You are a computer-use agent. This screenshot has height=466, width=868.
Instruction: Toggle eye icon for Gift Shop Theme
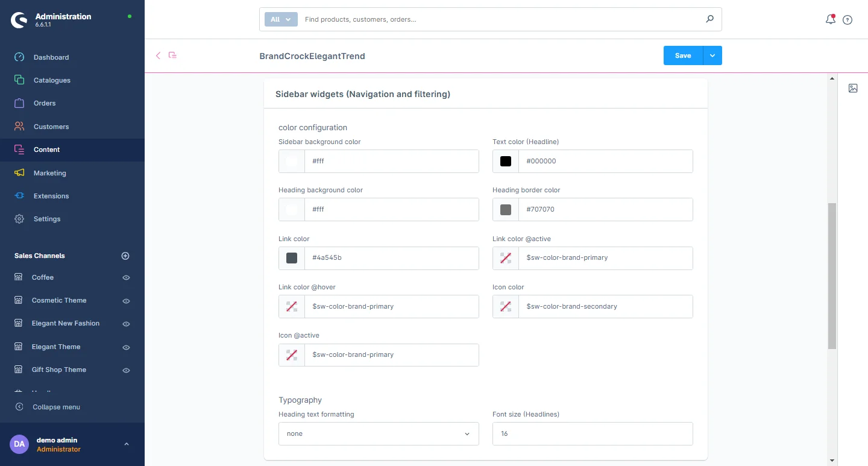(x=126, y=370)
